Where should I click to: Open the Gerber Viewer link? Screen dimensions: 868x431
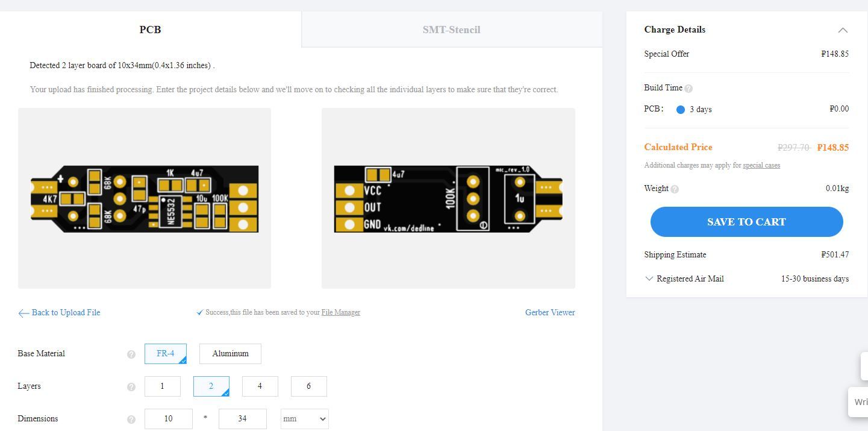click(550, 312)
